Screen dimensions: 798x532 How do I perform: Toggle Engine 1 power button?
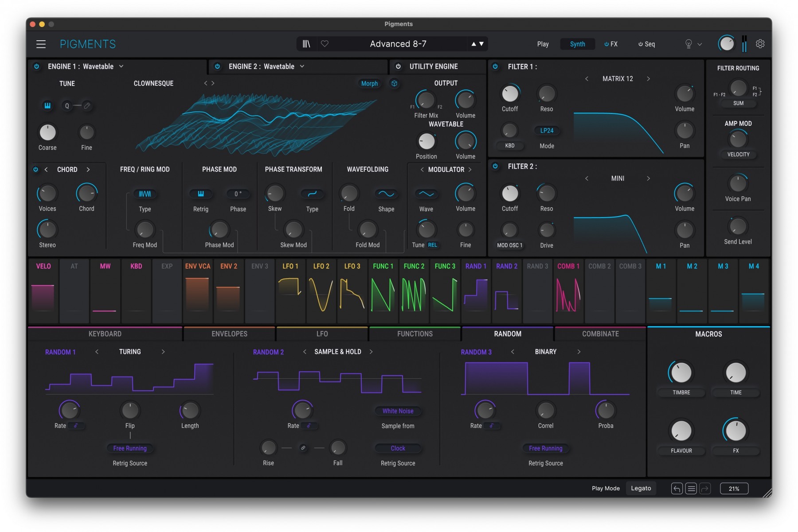pos(37,66)
